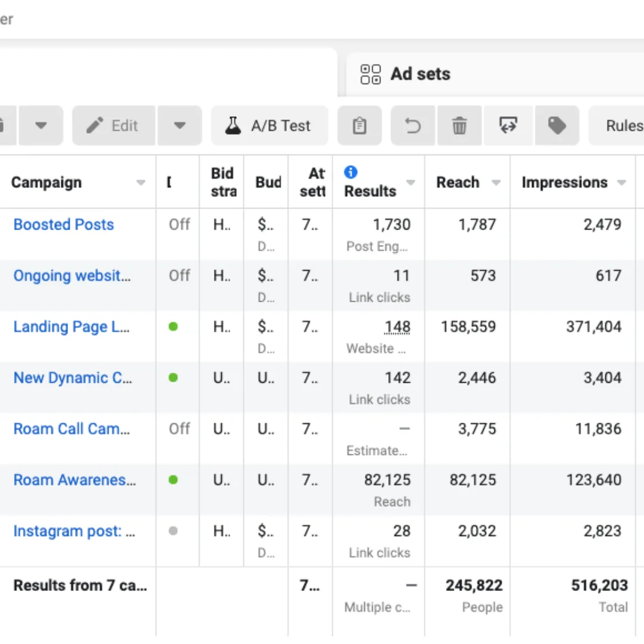The image size is (644, 644).
Task: Open the Reach column dropdown
Action: point(497,182)
